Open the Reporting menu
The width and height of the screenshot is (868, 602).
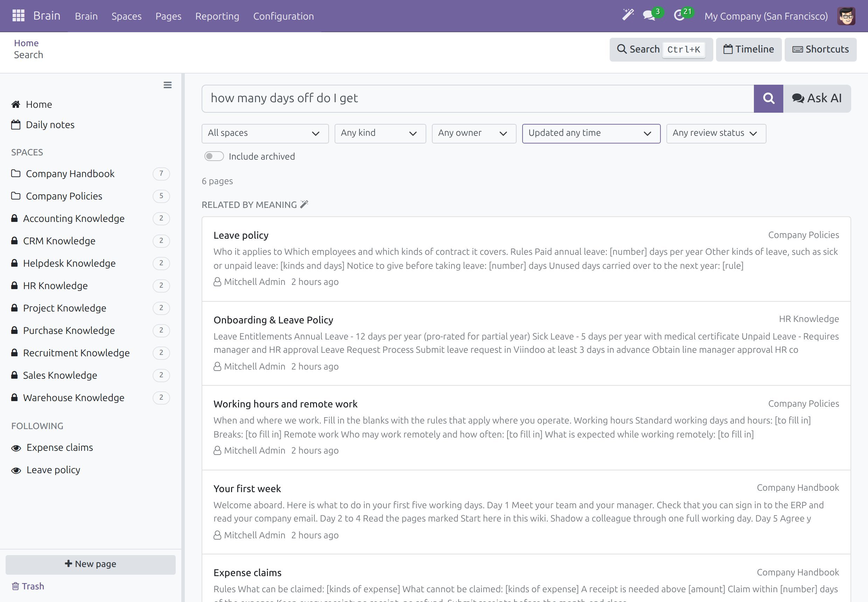click(217, 16)
